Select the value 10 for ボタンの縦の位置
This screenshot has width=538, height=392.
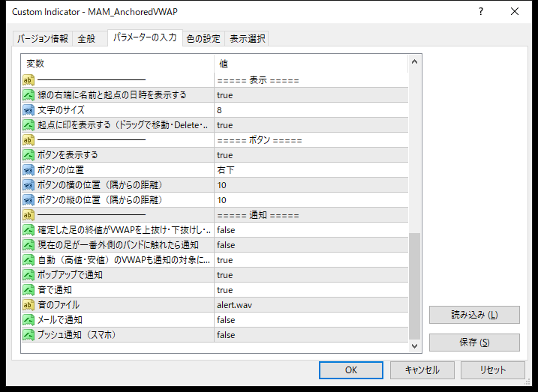point(311,200)
